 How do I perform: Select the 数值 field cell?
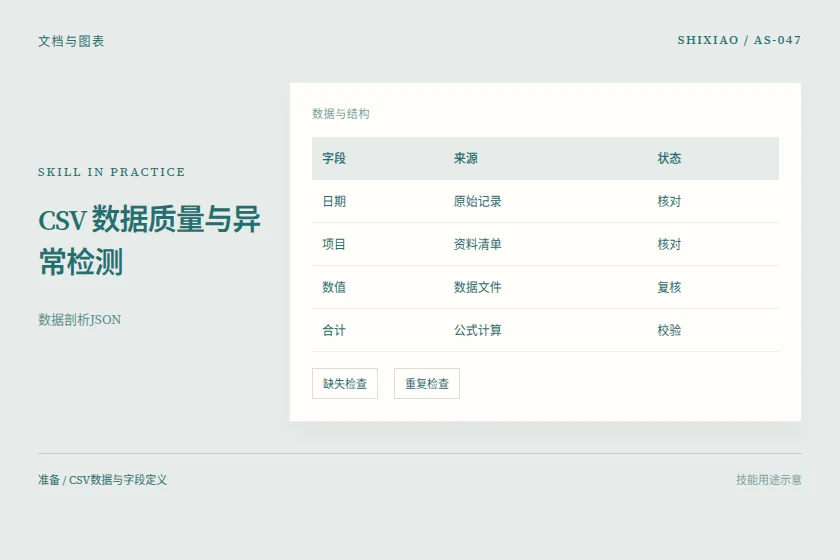tap(334, 287)
